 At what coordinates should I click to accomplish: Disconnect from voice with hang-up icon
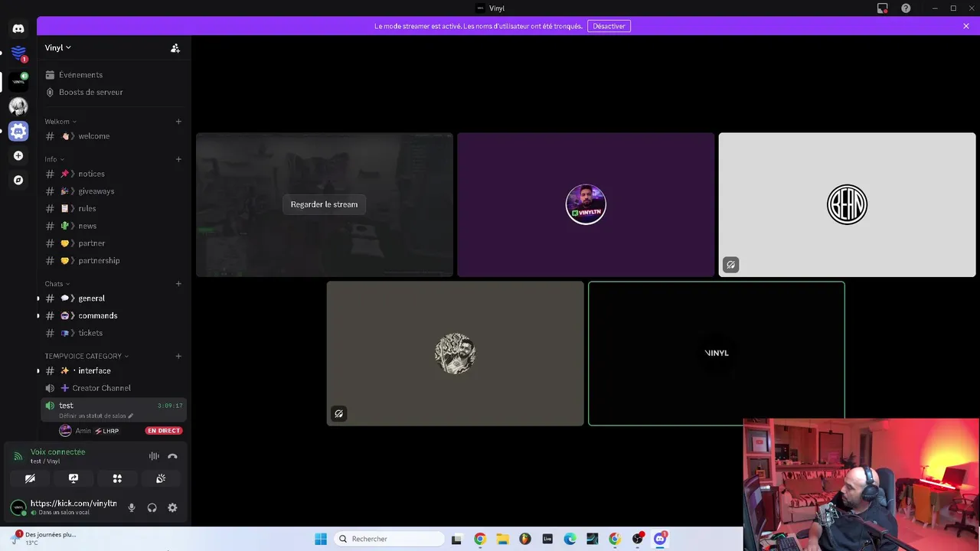tap(172, 456)
